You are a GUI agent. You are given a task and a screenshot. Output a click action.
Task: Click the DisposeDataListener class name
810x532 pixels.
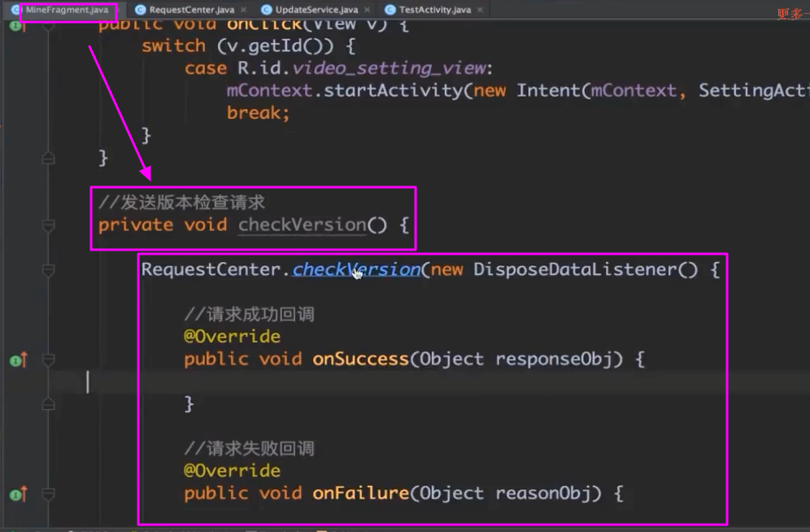tap(575, 269)
